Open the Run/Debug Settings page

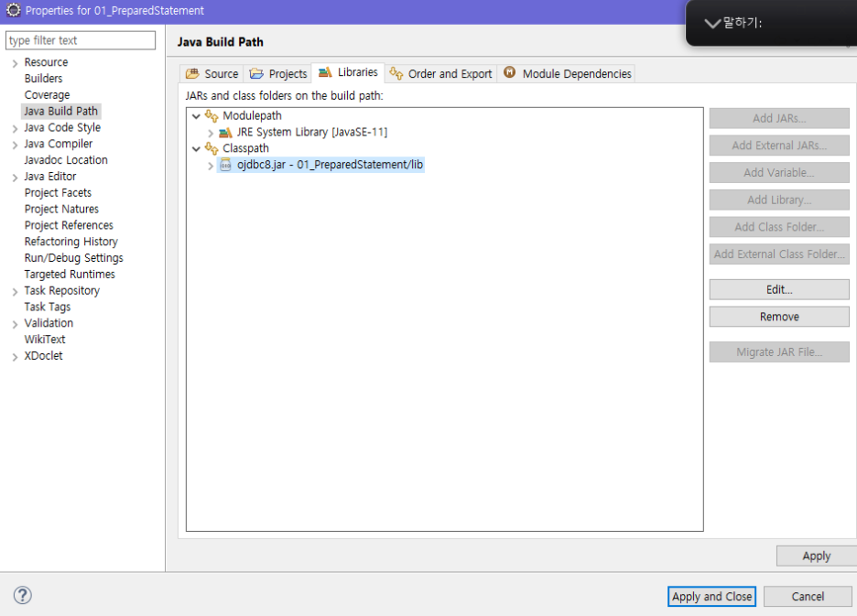(73, 258)
